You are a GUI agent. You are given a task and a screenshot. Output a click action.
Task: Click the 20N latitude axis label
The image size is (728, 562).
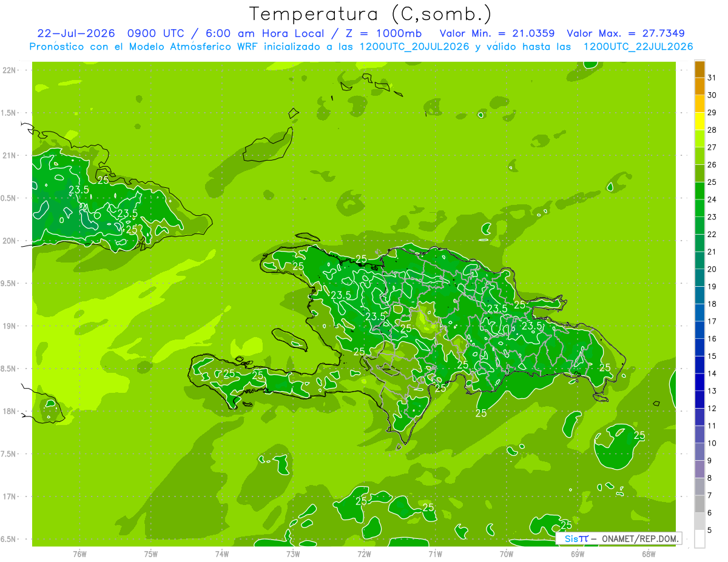click(9, 241)
